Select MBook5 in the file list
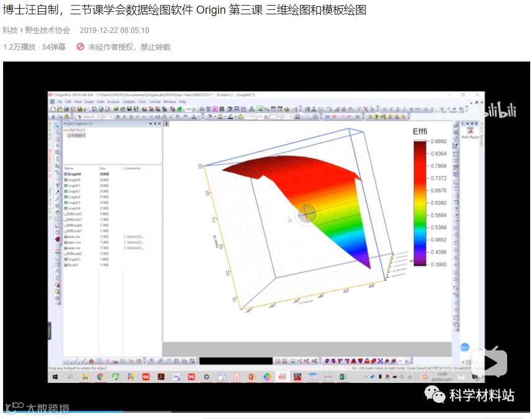This screenshot has height=419, width=532. [x=73, y=214]
